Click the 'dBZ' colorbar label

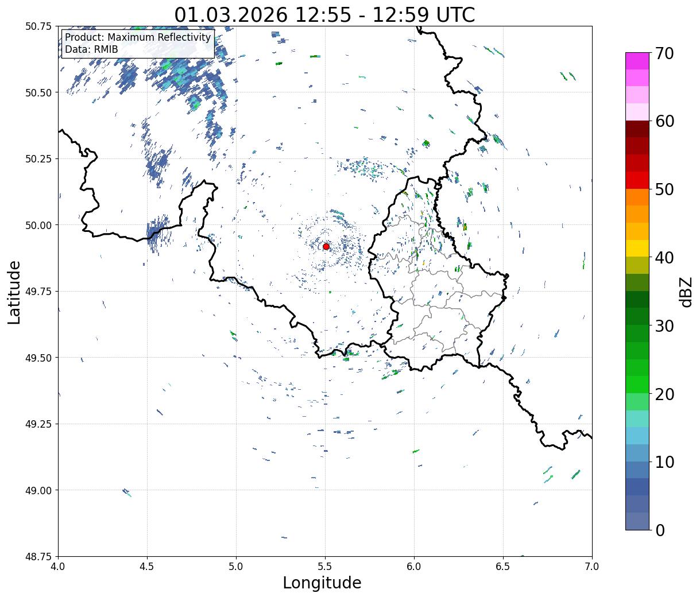click(x=686, y=292)
